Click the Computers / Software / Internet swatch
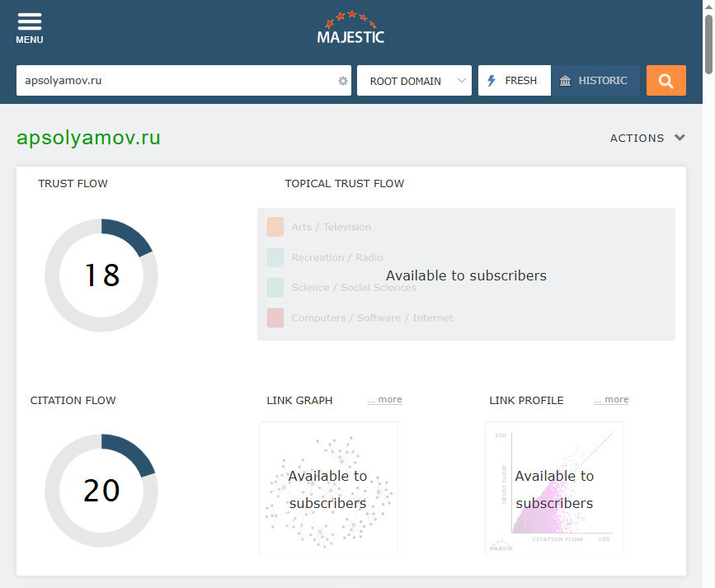Image resolution: width=715 pixels, height=588 pixels. [x=275, y=318]
